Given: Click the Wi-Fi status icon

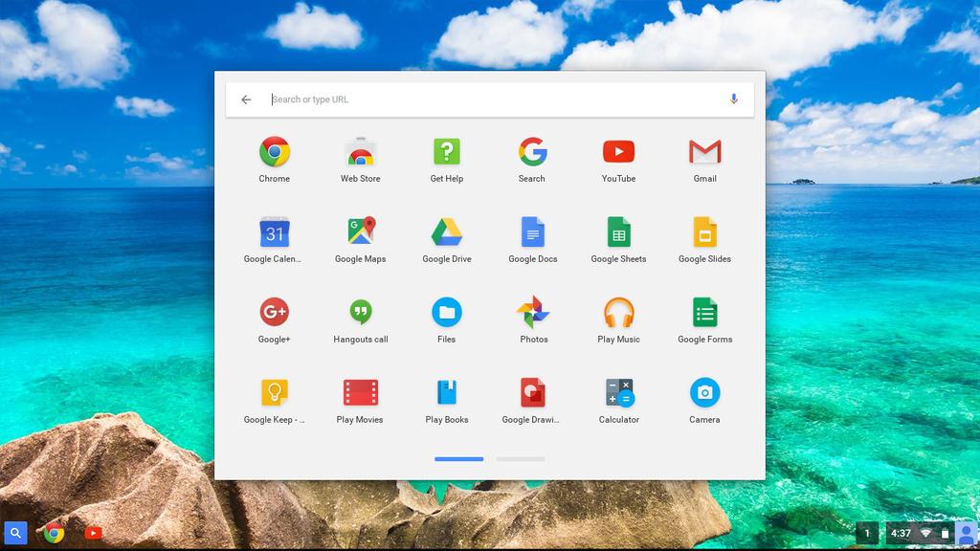Looking at the screenshot, I should coord(926,534).
